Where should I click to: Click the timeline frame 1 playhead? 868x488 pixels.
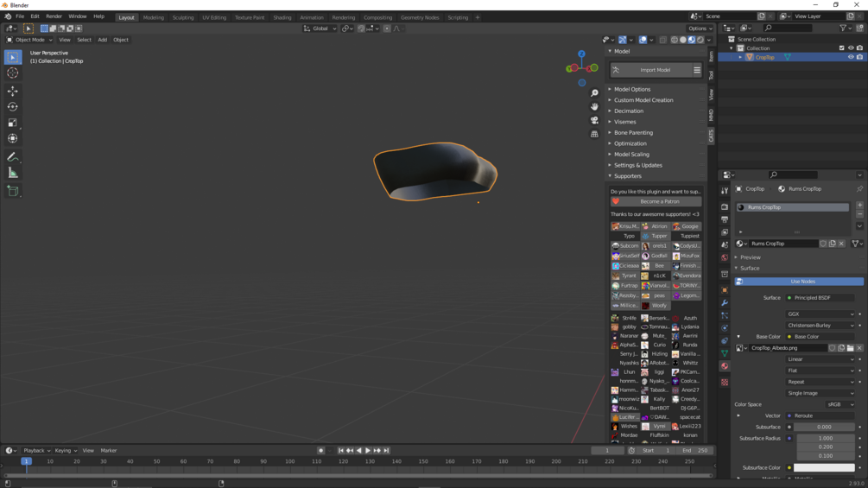coord(25,461)
